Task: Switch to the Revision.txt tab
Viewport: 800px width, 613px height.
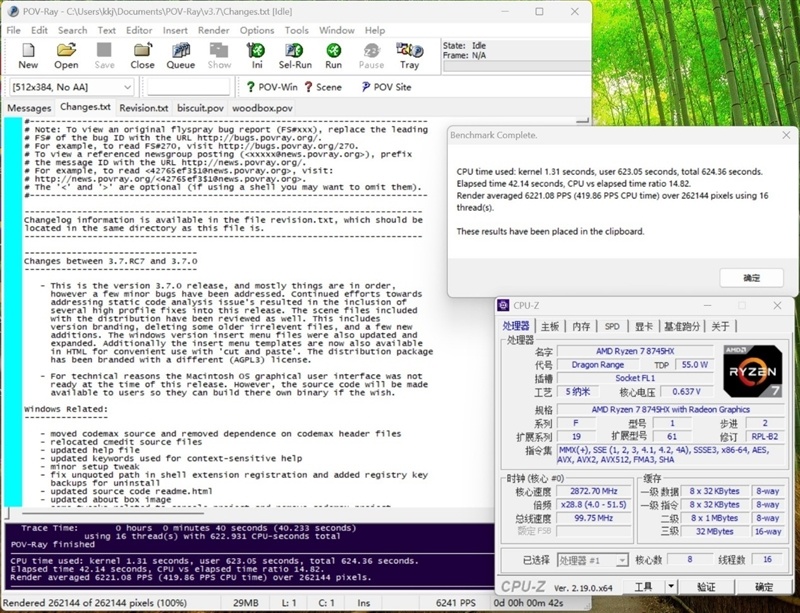Action: coord(144,108)
